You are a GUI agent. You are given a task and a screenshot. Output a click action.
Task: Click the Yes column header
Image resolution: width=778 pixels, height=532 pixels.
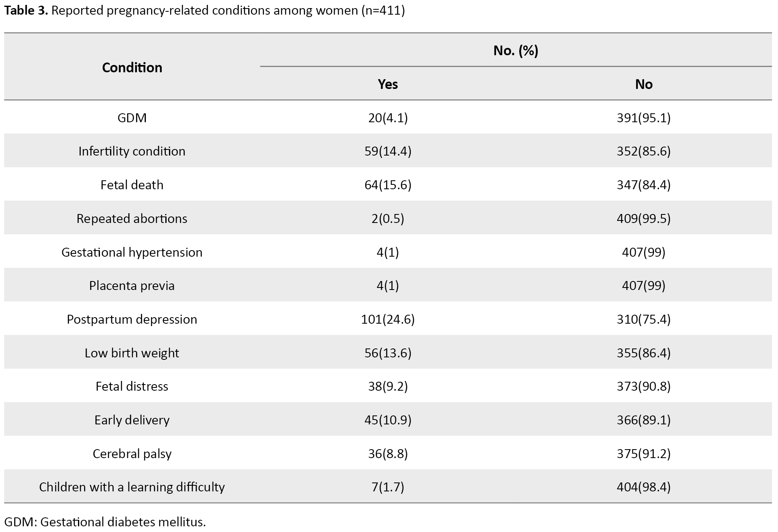pyautogui.click(x=388, y=84)
